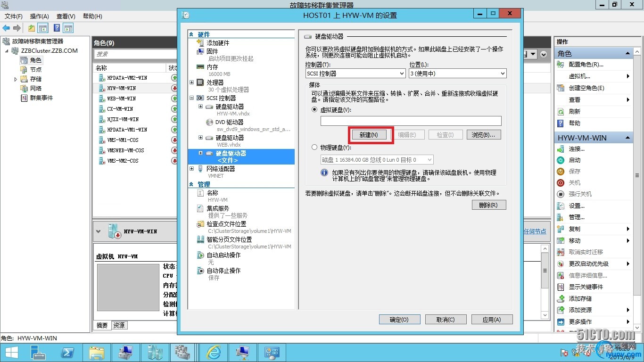Viewport: 644px width, 362px height.
Task: Click 添加硬件 in the hardware list
Action: (x=218, y=43)
